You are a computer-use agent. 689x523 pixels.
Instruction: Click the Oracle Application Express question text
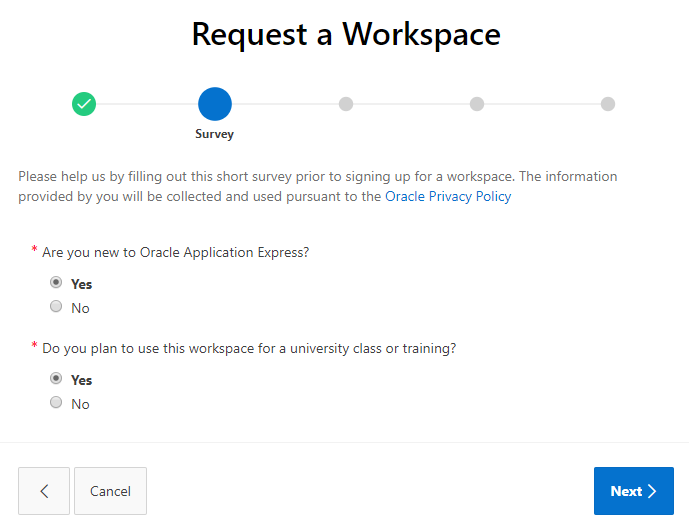tap(176, 252)
